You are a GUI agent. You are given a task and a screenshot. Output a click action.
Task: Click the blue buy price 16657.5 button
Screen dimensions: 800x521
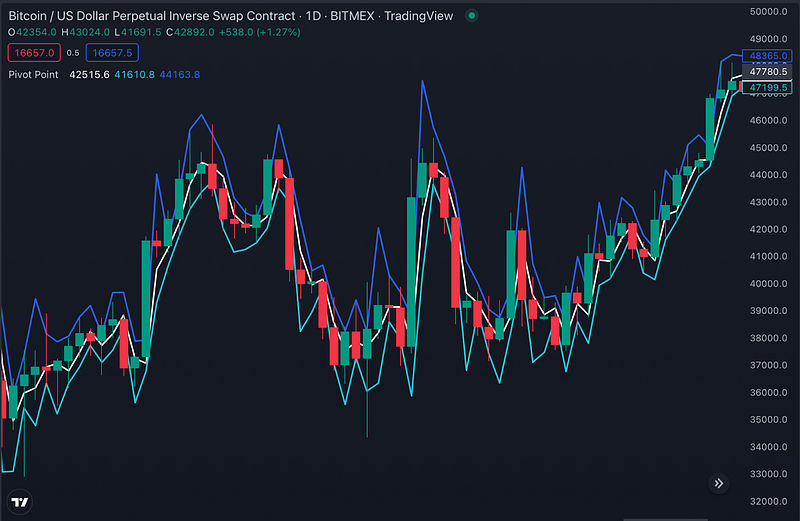coord(112,53)
